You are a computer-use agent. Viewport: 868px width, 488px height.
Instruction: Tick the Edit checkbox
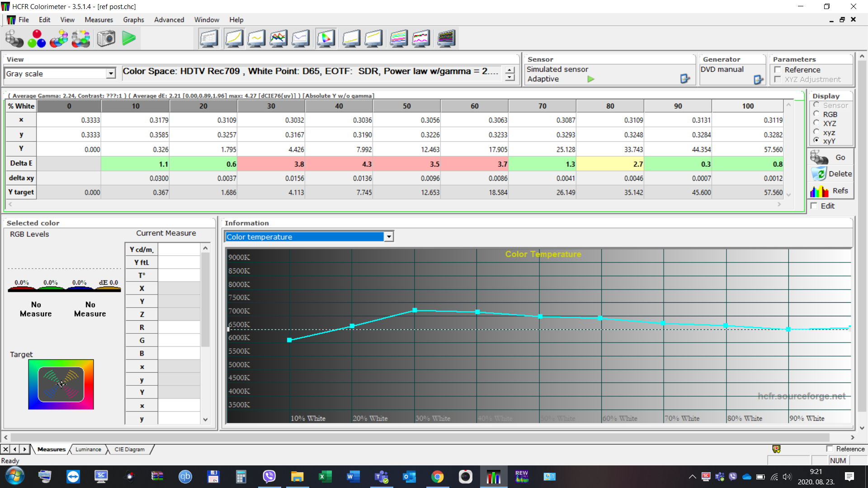814,206
